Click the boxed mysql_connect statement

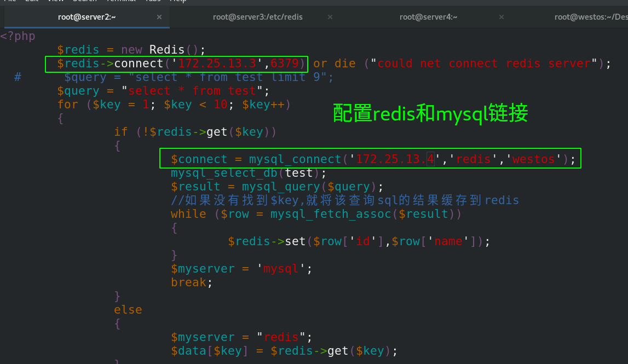point(370,159)
